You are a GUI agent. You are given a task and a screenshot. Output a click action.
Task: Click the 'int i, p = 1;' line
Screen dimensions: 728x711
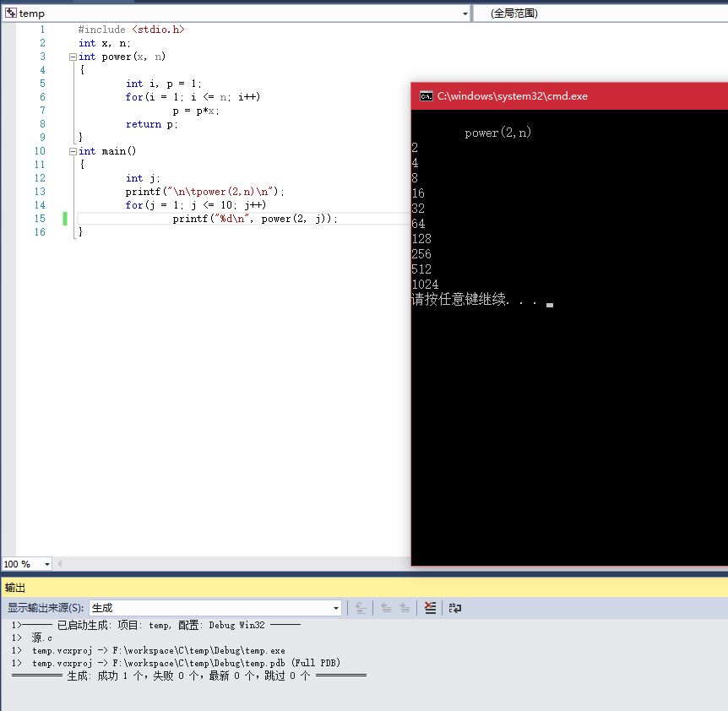[x=164, y=84]
